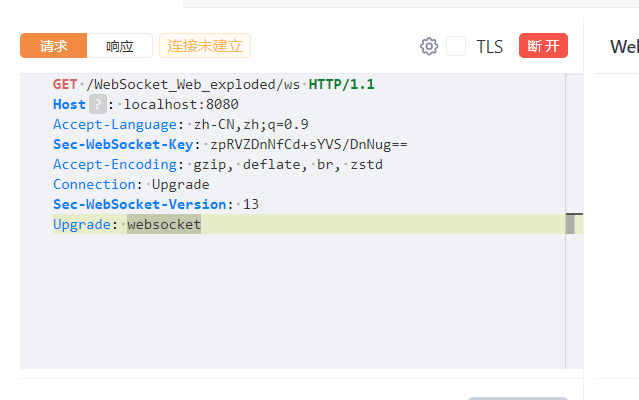Image resolution: width=639 pixels, height=400 pixels.
Task: Switch to the 响应 tab
Action: [119, 46]
